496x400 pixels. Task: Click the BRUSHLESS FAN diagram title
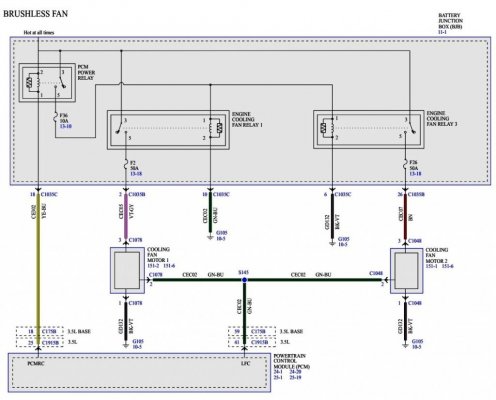coord(35,14)
